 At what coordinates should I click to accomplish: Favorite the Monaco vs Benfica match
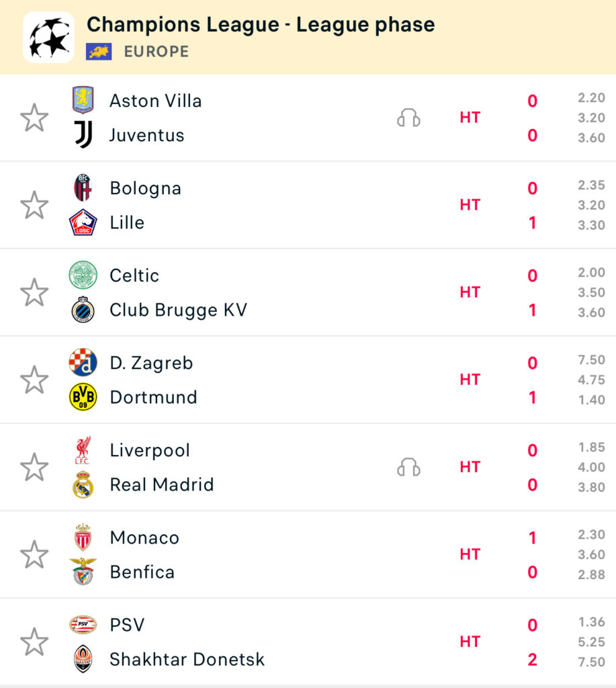click(34, 554)
